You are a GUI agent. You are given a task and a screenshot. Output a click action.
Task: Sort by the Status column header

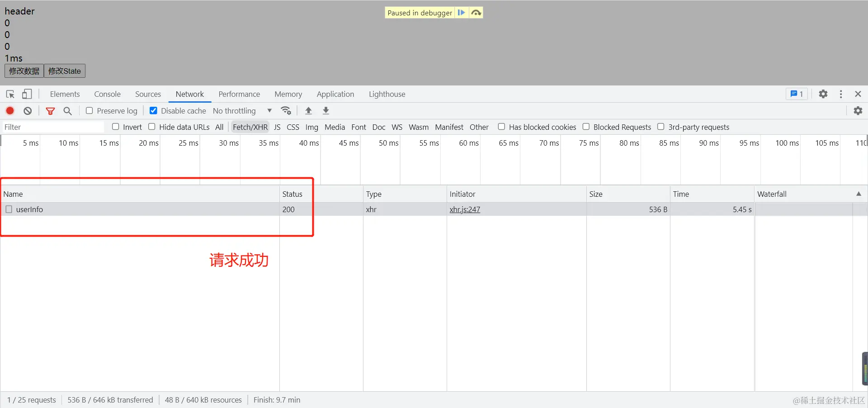tap(321, 194)
